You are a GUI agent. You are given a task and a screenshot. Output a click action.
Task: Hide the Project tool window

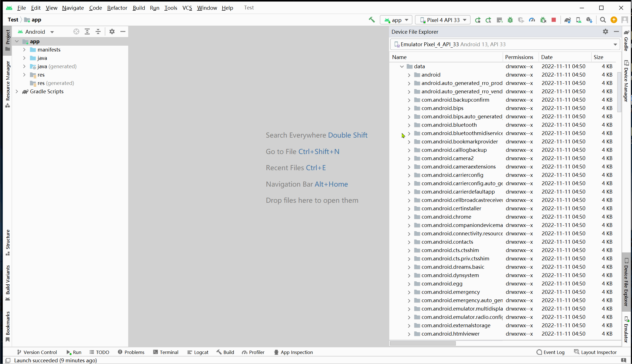[x=123, y=32]
